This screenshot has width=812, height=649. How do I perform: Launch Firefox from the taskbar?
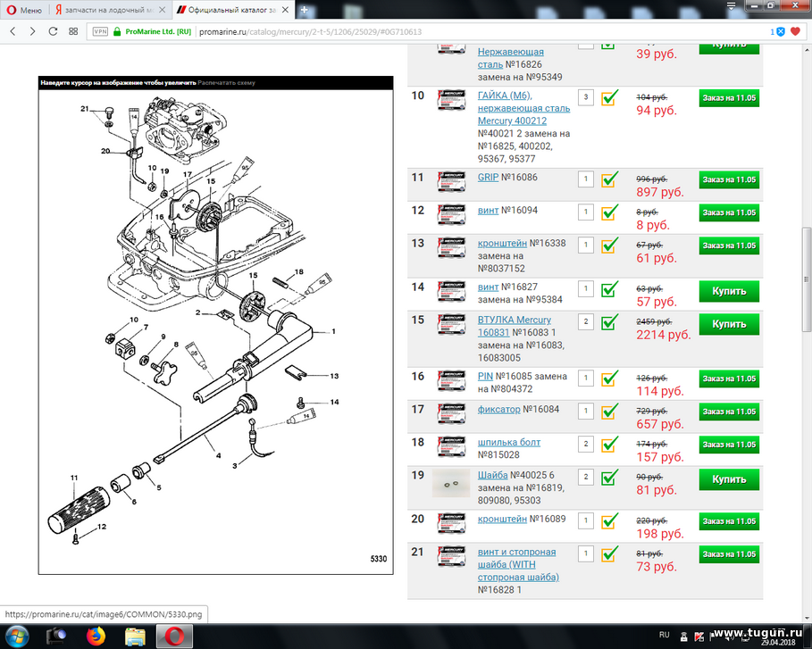click(96, 637)
